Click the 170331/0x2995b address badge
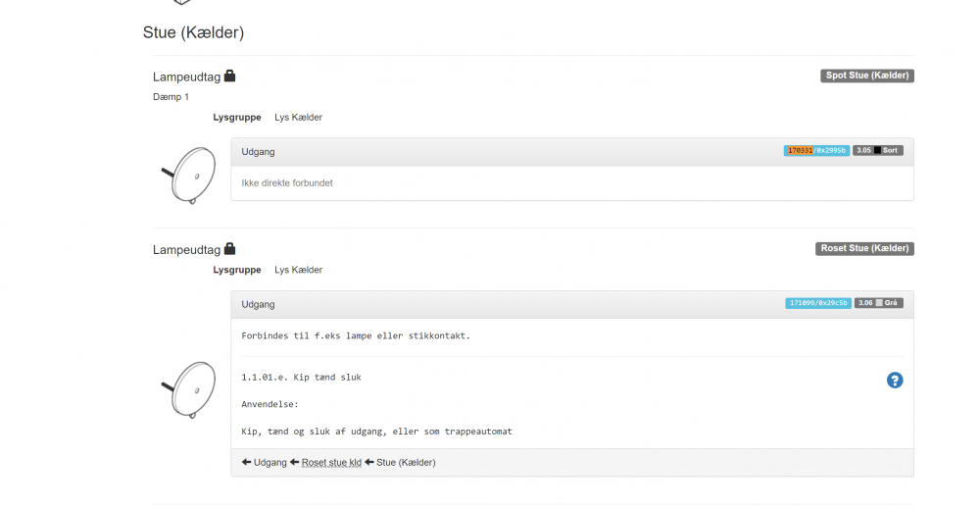Viewport: 980px width, 510px height. click(x=816, y=151)
